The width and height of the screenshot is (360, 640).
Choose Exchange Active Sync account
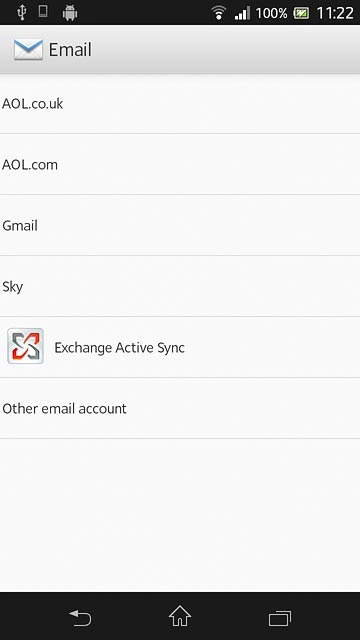coord(180,347)
